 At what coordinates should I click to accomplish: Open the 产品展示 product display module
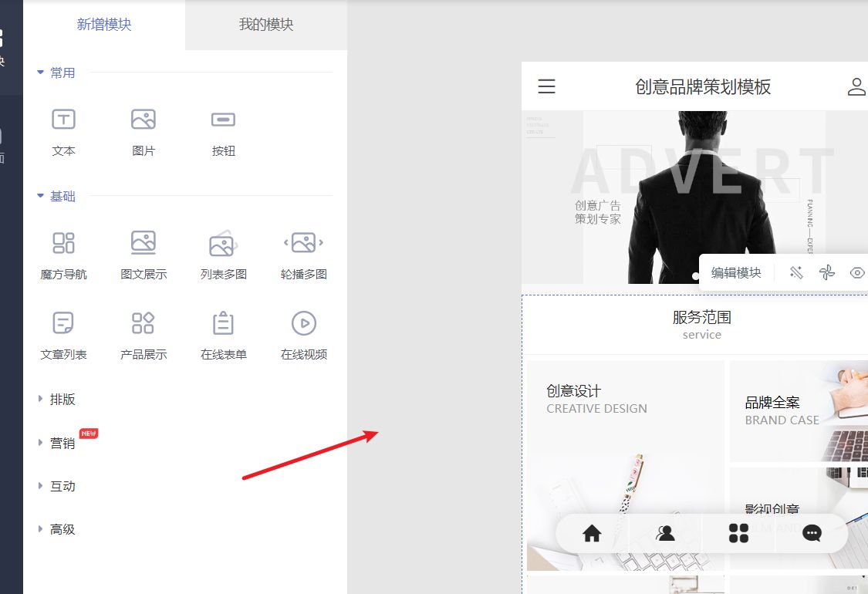(144, 335)
